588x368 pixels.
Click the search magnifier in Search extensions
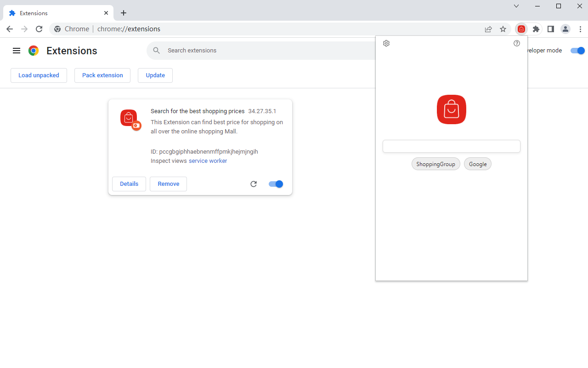[157, 51]
